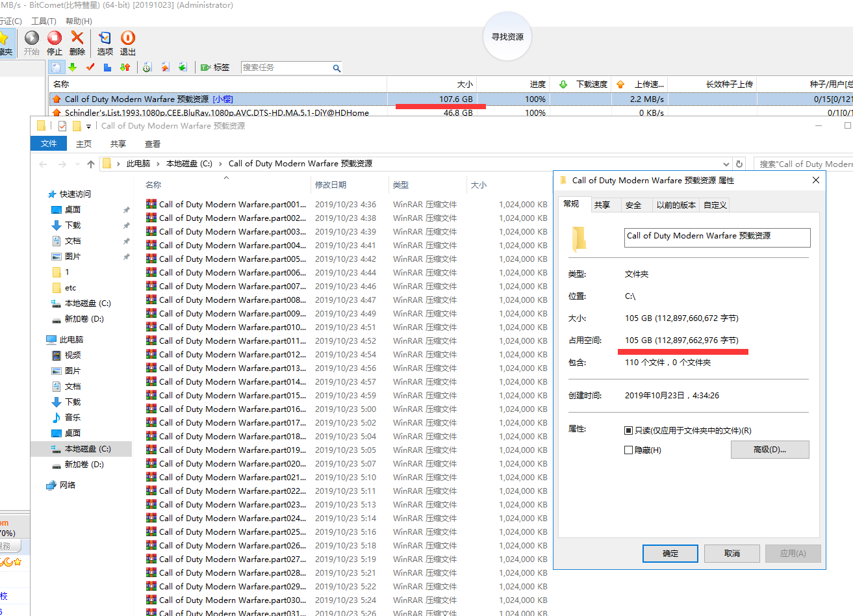The image size is (853, 616).
Task: Select file Call of Duty Modern Warfare.part001
Action: [346, 205]
